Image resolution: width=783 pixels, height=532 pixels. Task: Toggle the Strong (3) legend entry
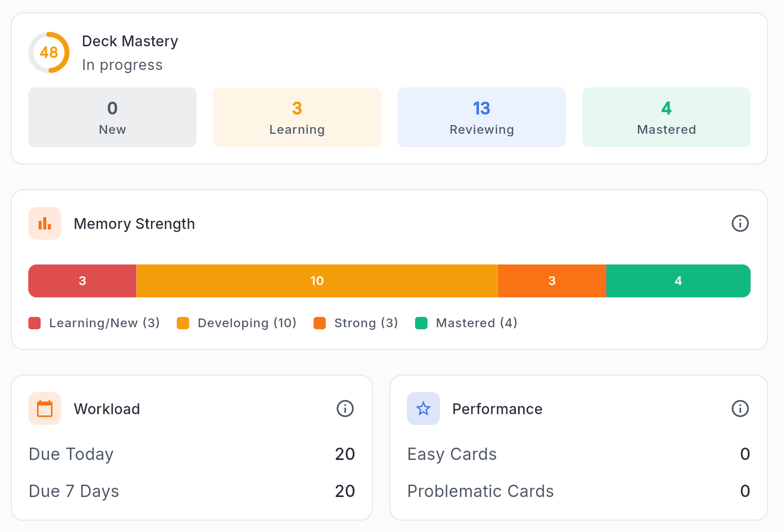[355, 323]
